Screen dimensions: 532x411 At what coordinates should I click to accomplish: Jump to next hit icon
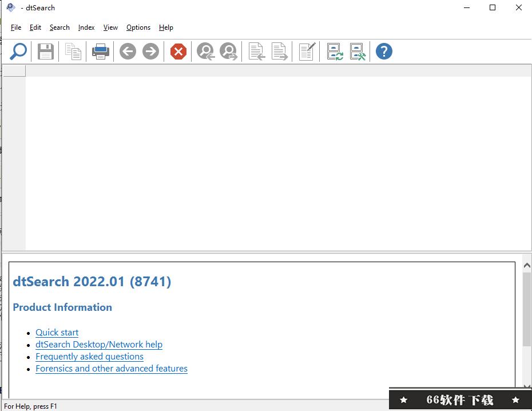229,52
